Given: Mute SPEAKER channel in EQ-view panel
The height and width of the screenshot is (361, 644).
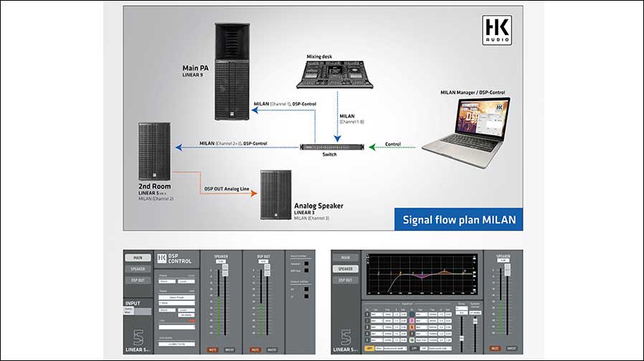Looking at the screenshot, I should (495, 348).
